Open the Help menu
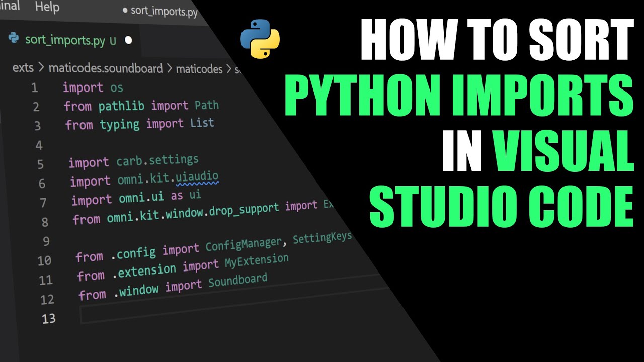644x362 pixels. pyautogui.click(x=47, y=7)
